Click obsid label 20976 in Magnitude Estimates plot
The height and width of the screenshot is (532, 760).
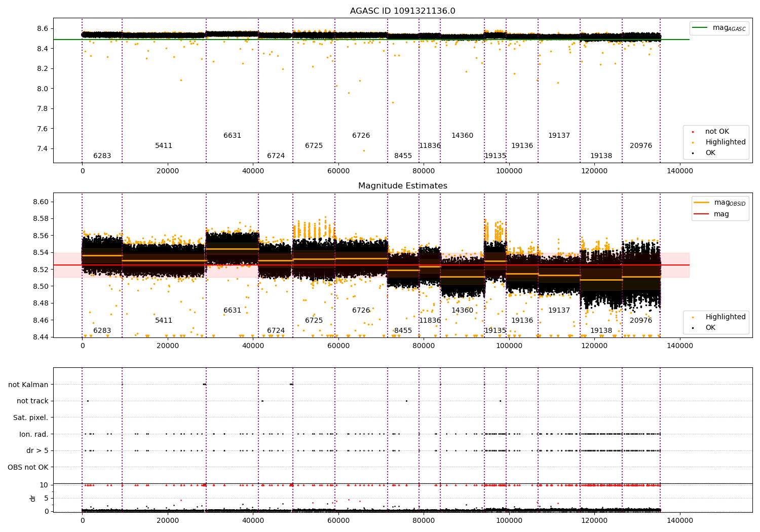(x=641, y=321)
